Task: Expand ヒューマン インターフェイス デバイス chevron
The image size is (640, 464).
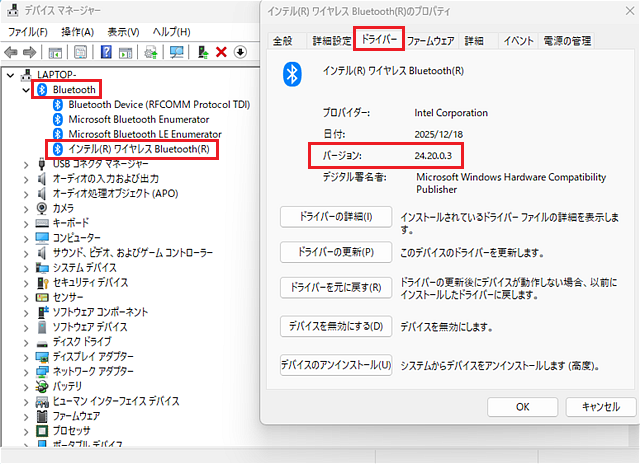Action: click(x=26, y=402)
